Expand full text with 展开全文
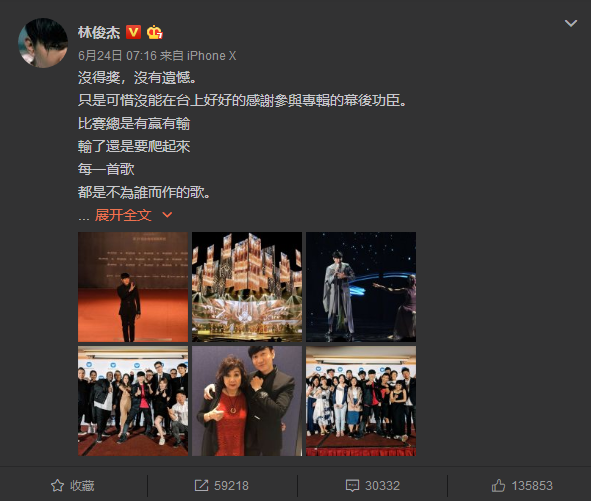The image size is (591, 501). click(x=123, y=215)
